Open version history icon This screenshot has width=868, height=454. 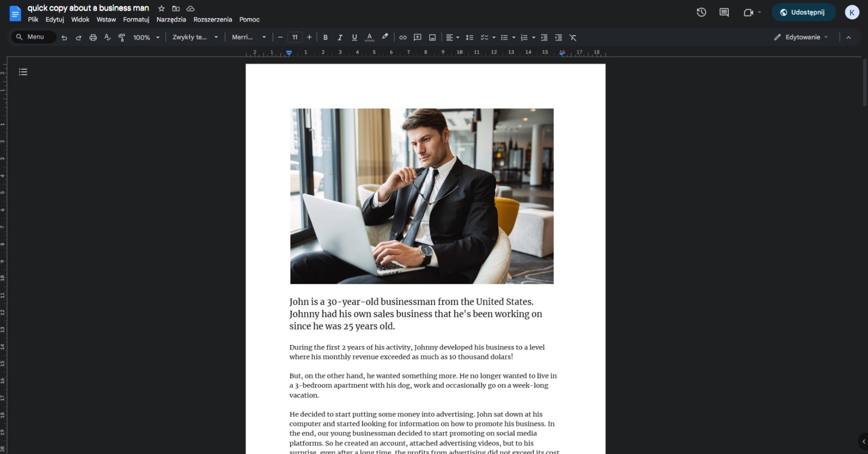click(701, 12)
